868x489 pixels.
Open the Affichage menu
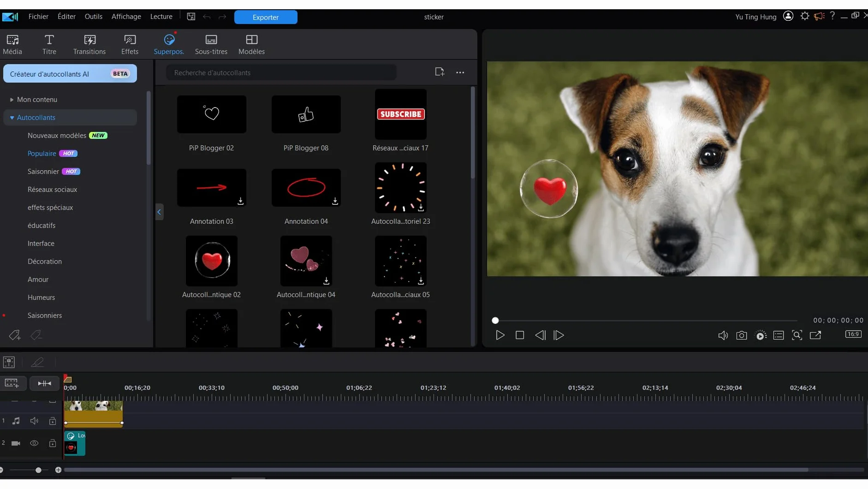pos(126,17)
